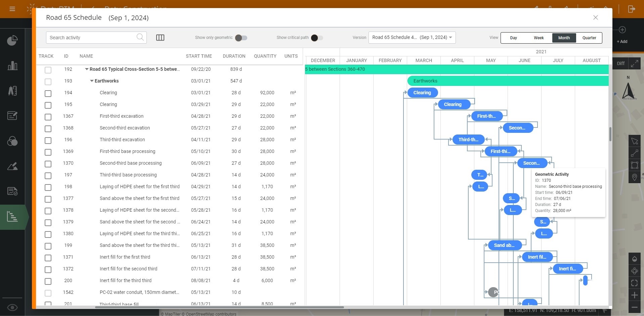Select the line measure map tool
644x316 pixels.
[x=635, y=153]
